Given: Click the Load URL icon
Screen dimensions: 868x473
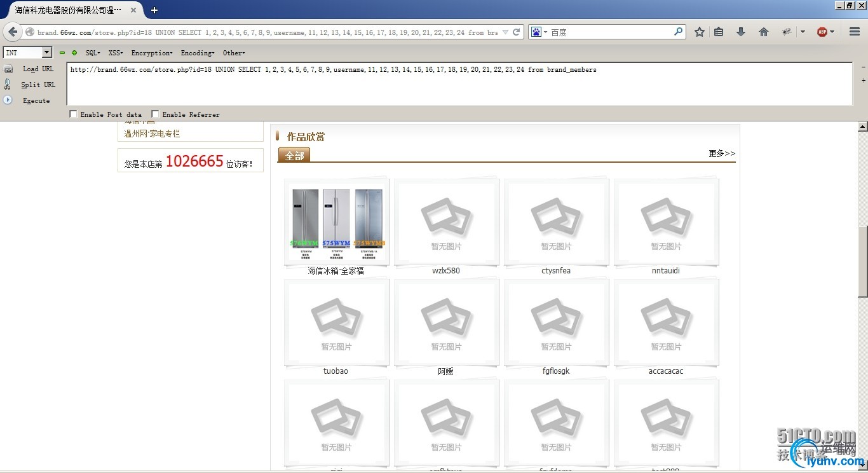Looking at the screenshot, I should point(8,69).
